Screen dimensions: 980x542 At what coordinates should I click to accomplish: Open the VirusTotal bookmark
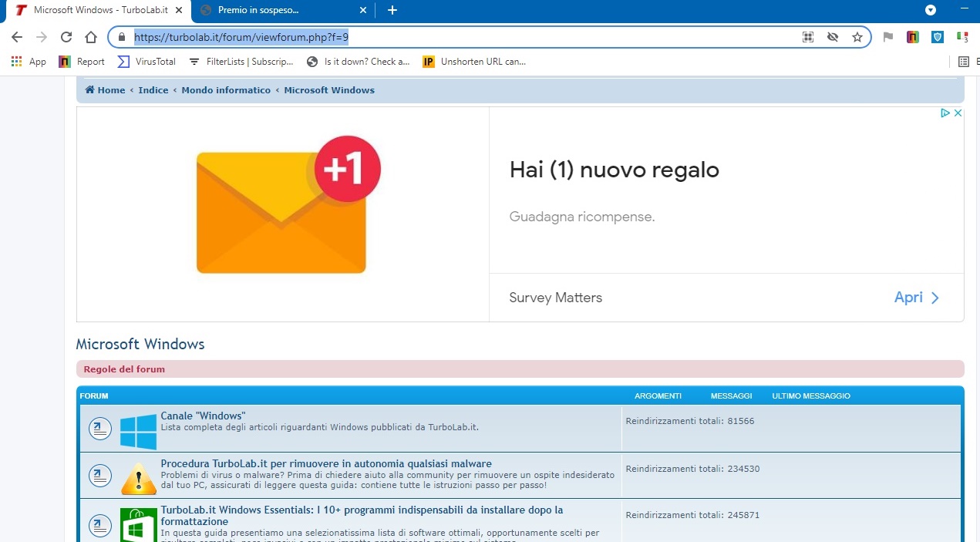[146, 62]
